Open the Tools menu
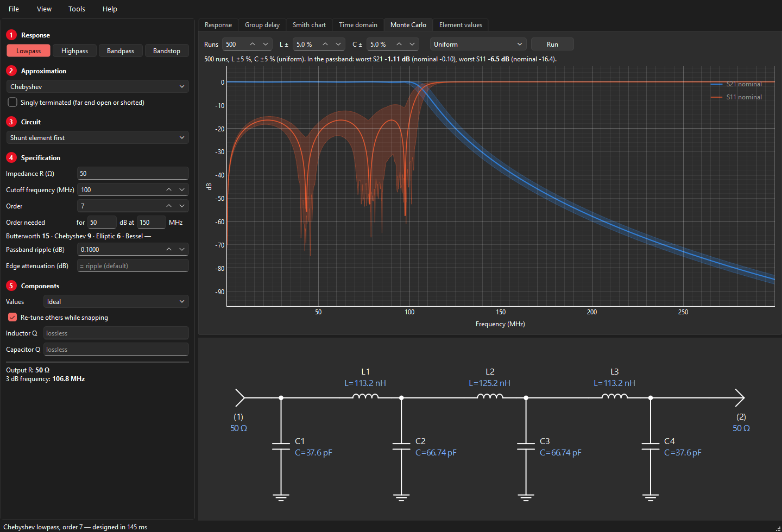 [77, 9]
